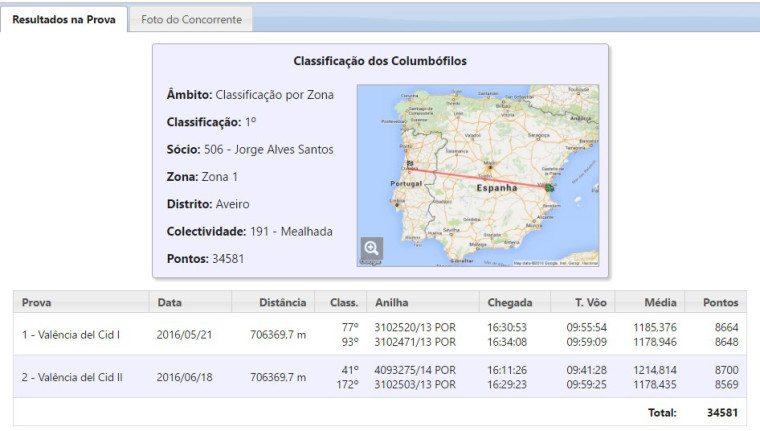Screen dimensions: 760x431
Task: Select the Valência del Cid I row
Action: 70,334
